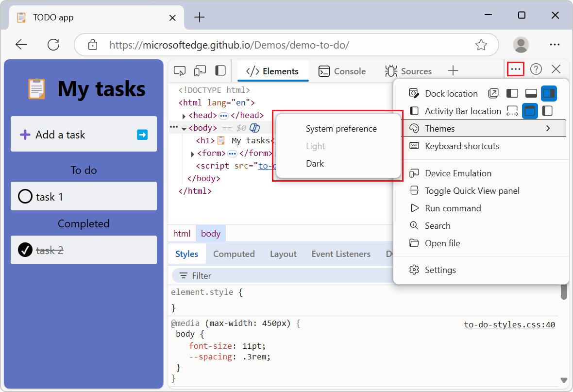Choose the Dark theme

click(x=315, y=164)
